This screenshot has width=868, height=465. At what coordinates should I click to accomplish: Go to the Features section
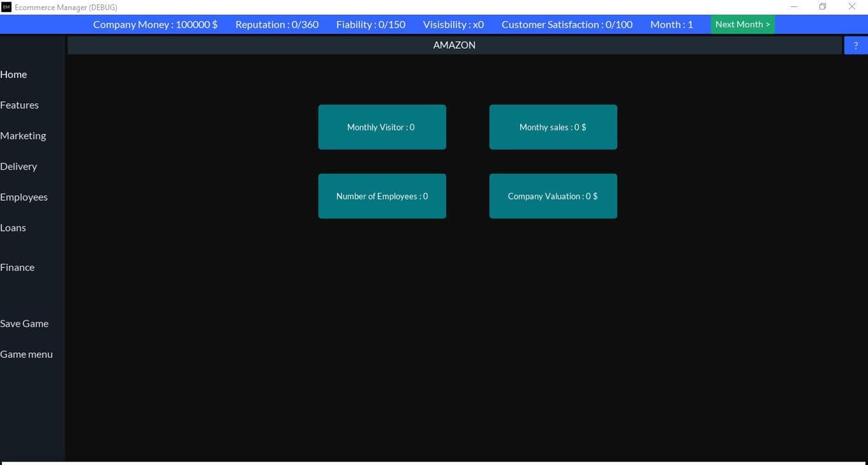click(x=19, y=105)
